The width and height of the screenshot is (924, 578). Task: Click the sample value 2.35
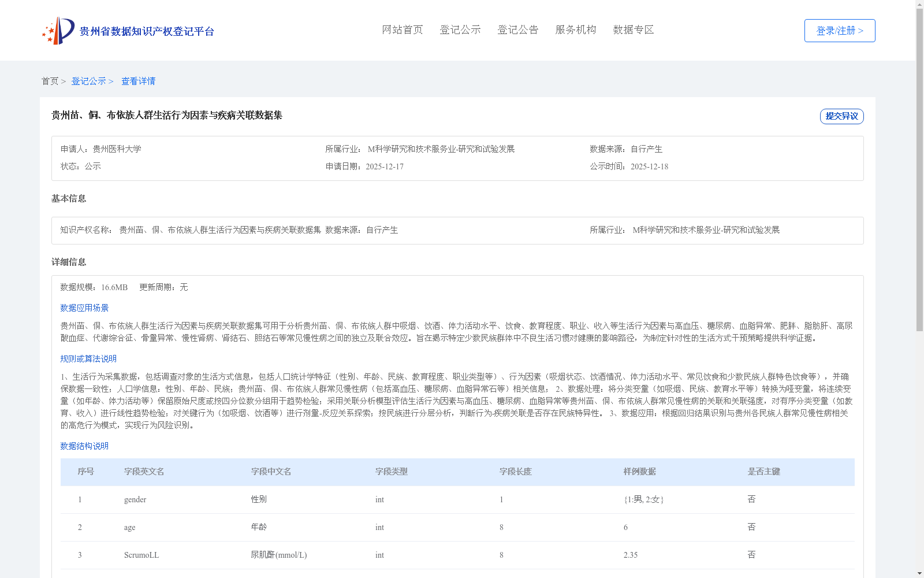(x=631, y=555)
